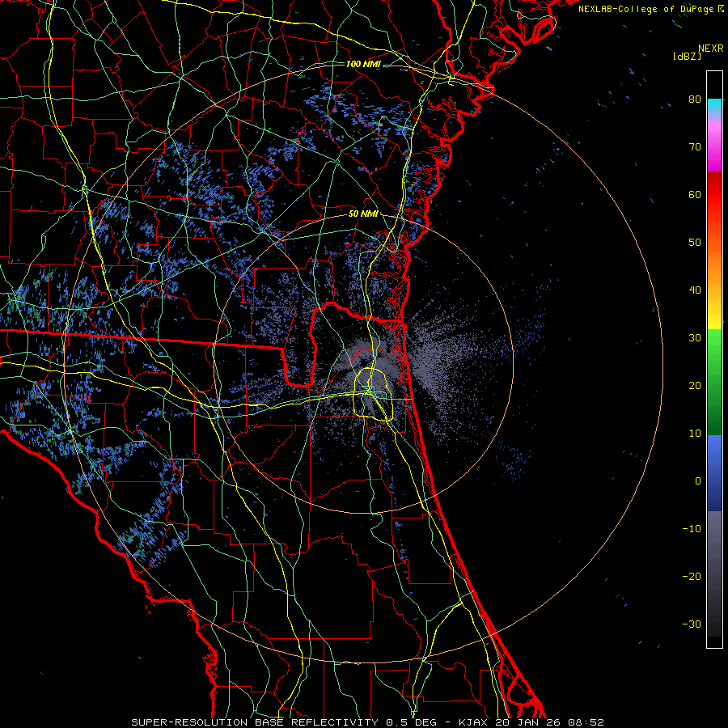Click the 0 dBZ value on the color scale
This screenshot has height=728, width=728.
pyautogui.click(x=698, y=481)
